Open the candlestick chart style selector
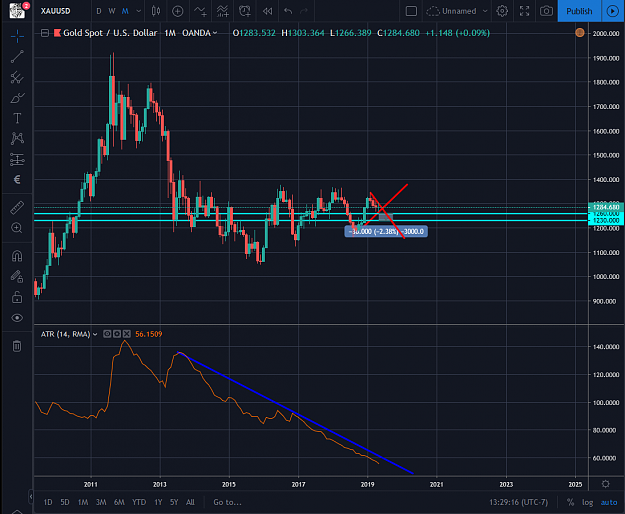Screen dimensions: 625x514 (x=156, y=11)
